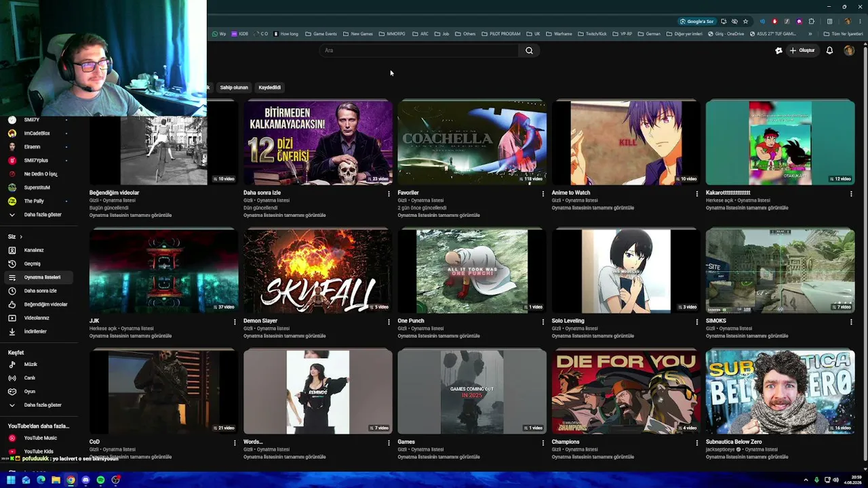
Task: Open the Favoriler Coachella playlist thumbnail
Action: pos(472,143)
